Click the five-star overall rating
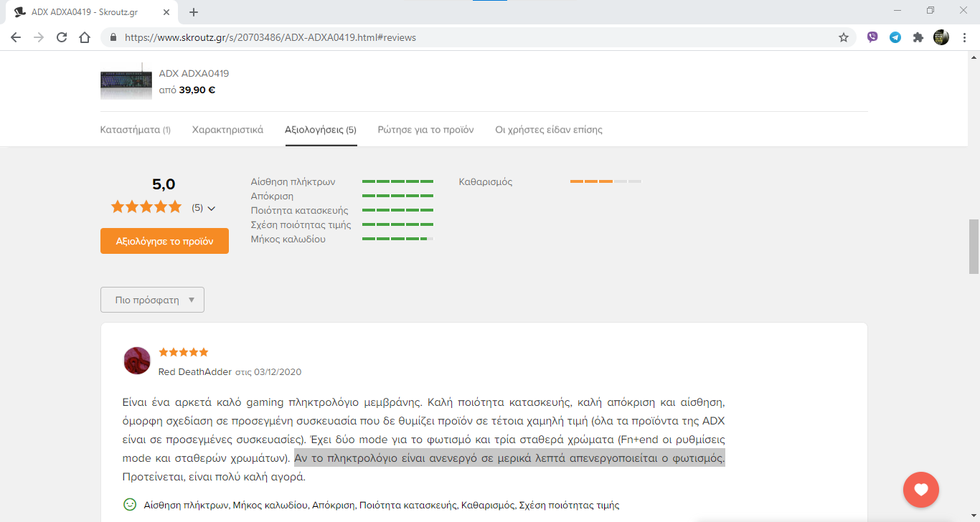The height and width of the screenshot is (522, 980). click(146, 207)
